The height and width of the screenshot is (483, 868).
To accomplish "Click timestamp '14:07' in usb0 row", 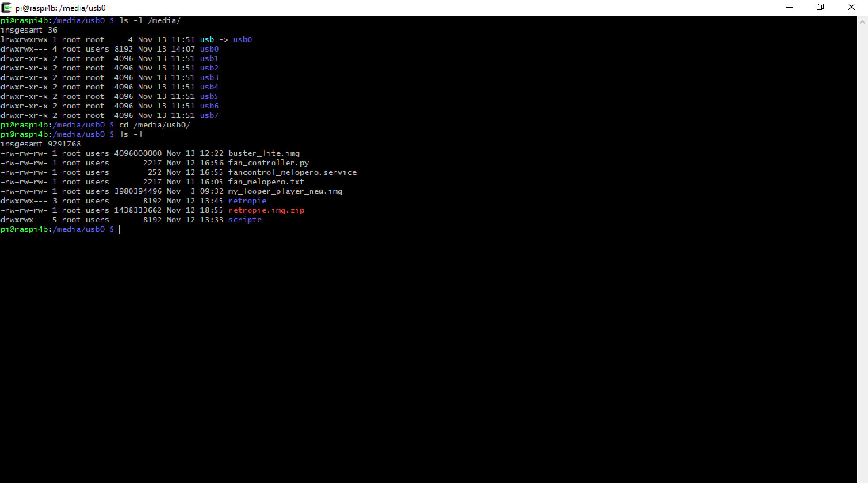I will click(x=183, y=49).
